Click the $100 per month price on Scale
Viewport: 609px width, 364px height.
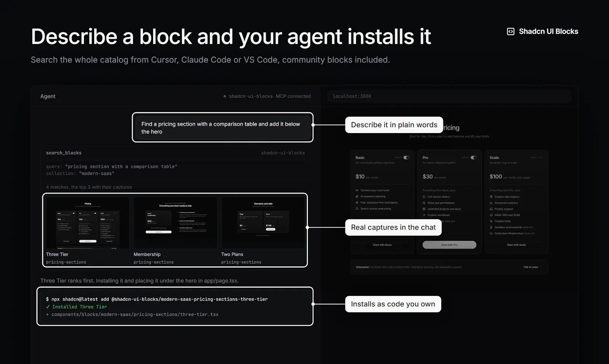(510, 176)
